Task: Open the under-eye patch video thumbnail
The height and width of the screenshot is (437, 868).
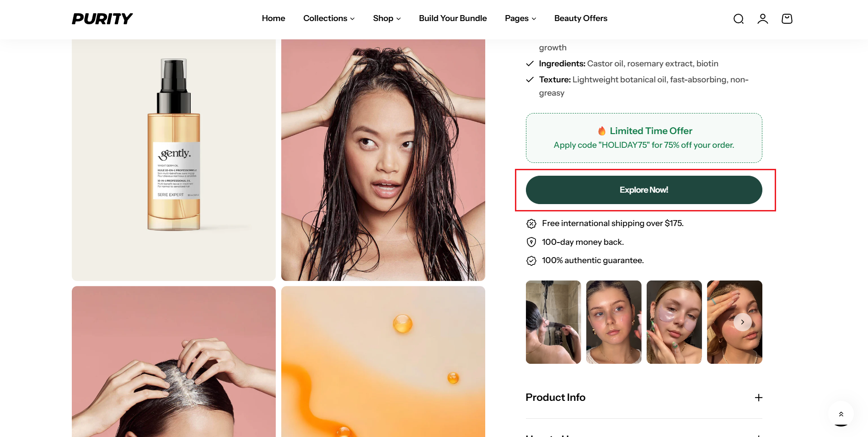Action: click(x=674, y=322)
